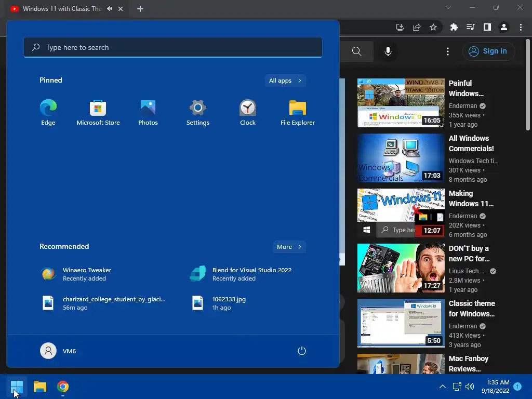Image resolution: width=532 pixels, height=399 pixels.
Task: Click the Windows Start button
Action: (x=17, y=387)
